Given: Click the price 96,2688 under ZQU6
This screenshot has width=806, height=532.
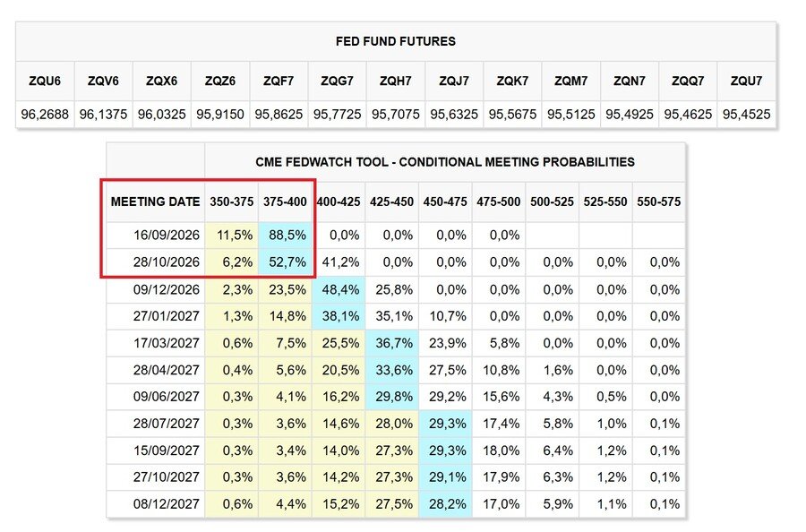Looking at the screenshot, I should pos(45,114).
